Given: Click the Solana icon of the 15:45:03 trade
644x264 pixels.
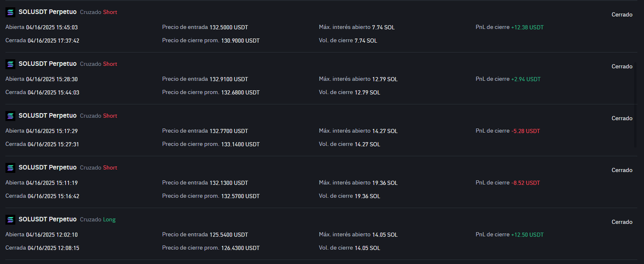Looking at the screenshot, I should [10, 12].
